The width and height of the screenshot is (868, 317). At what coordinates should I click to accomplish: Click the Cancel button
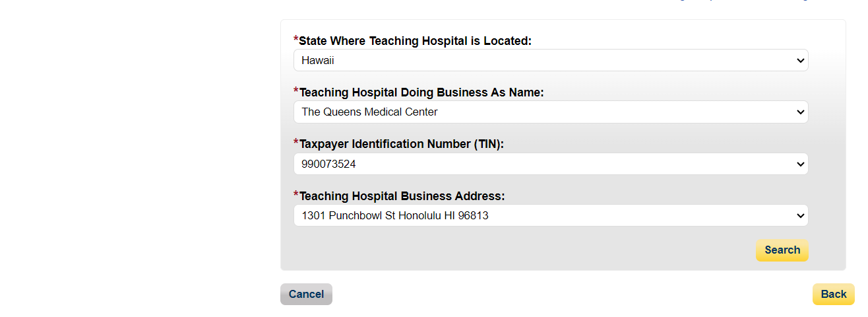306,295
